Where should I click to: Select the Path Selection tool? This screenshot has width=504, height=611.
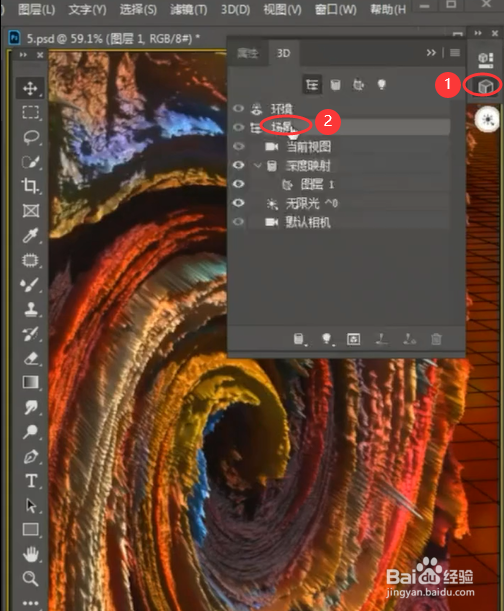(x=30, y=506)
